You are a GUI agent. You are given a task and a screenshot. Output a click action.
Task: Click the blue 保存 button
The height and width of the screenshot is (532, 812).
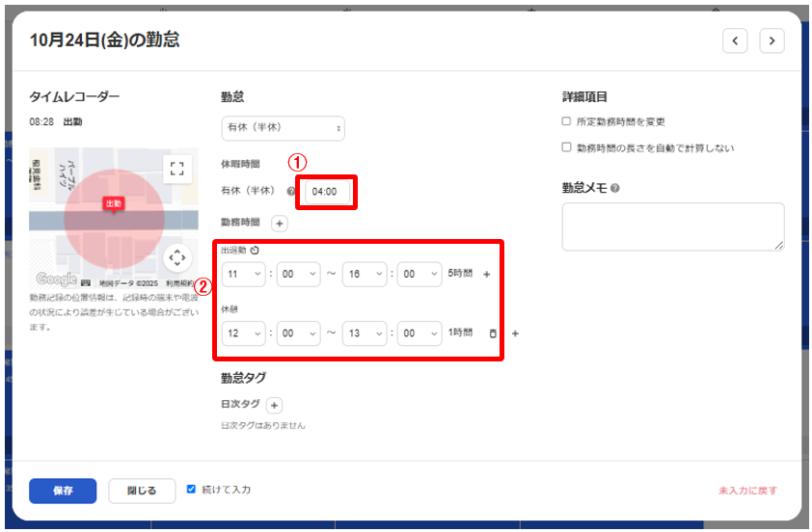pyautogui.click(x=63, y=491)
